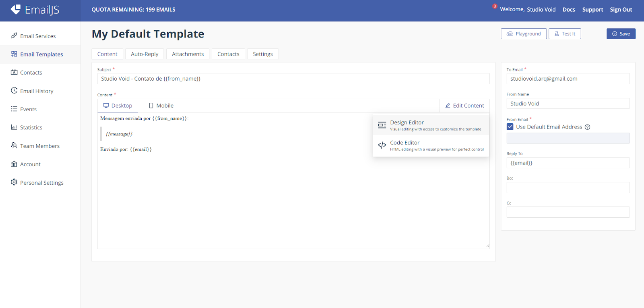Click the To Email input field

coord(568,79)
